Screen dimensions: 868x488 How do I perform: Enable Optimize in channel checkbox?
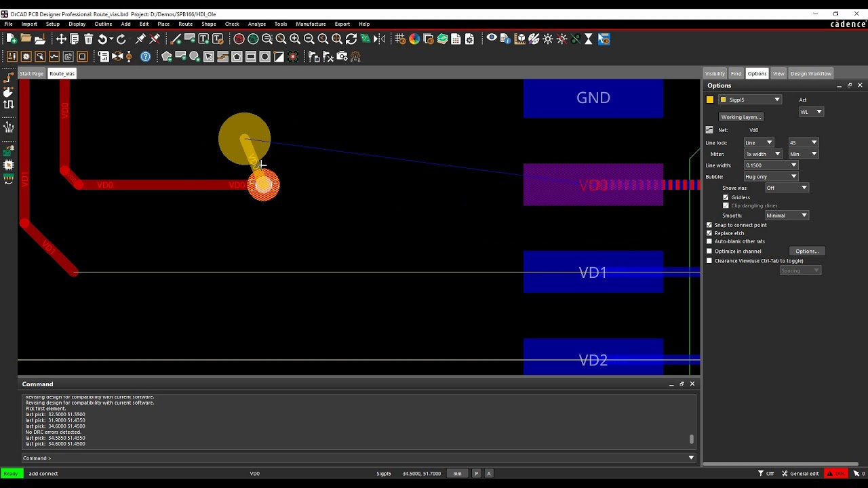click(709, 251)
